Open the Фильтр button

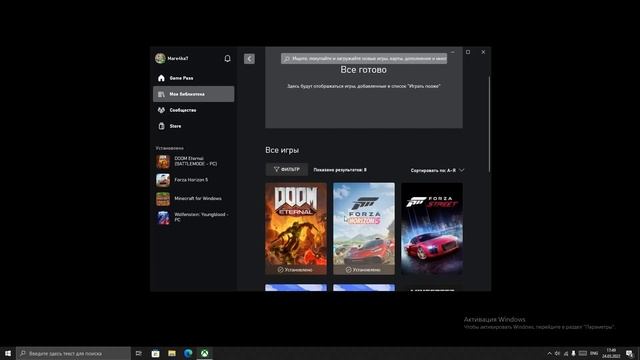287,169
